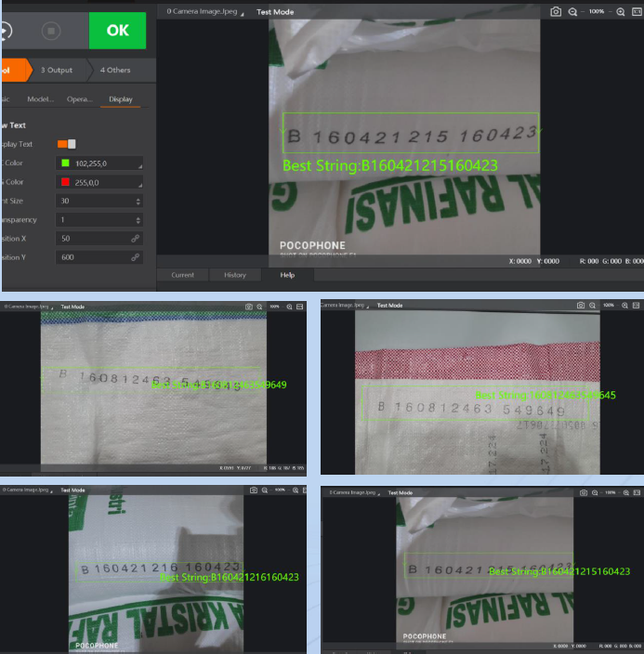Click the green OK color swatch
Screen dimensions: 644x654
click(65, 163)
